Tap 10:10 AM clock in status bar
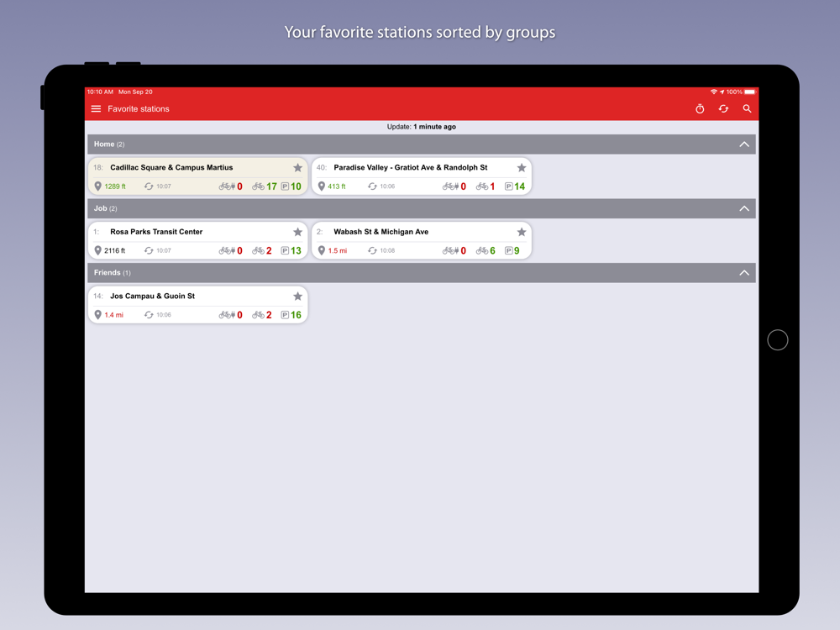Image resolution: width=840 pixels, height=630 pixels. click(100, 92)
